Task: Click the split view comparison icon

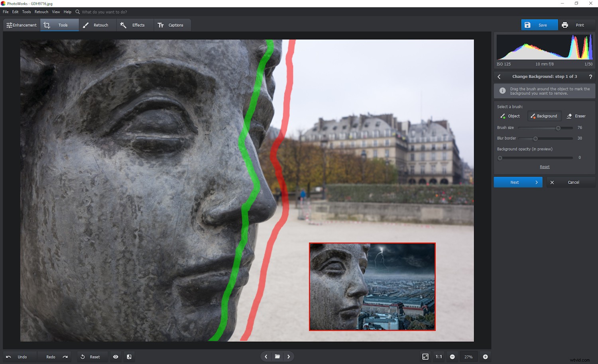Action: tap(128, 356)
